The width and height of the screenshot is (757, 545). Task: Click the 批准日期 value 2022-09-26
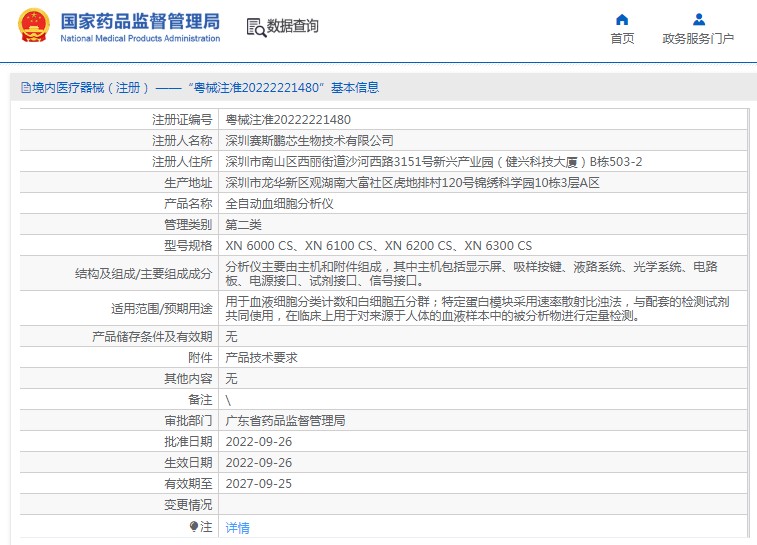(259, 442)
